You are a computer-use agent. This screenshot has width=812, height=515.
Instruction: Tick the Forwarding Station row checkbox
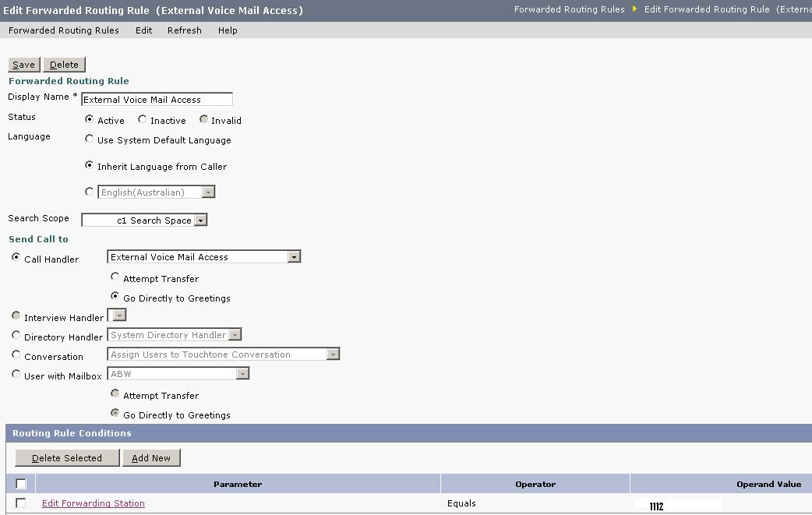[x=21, y=503]
